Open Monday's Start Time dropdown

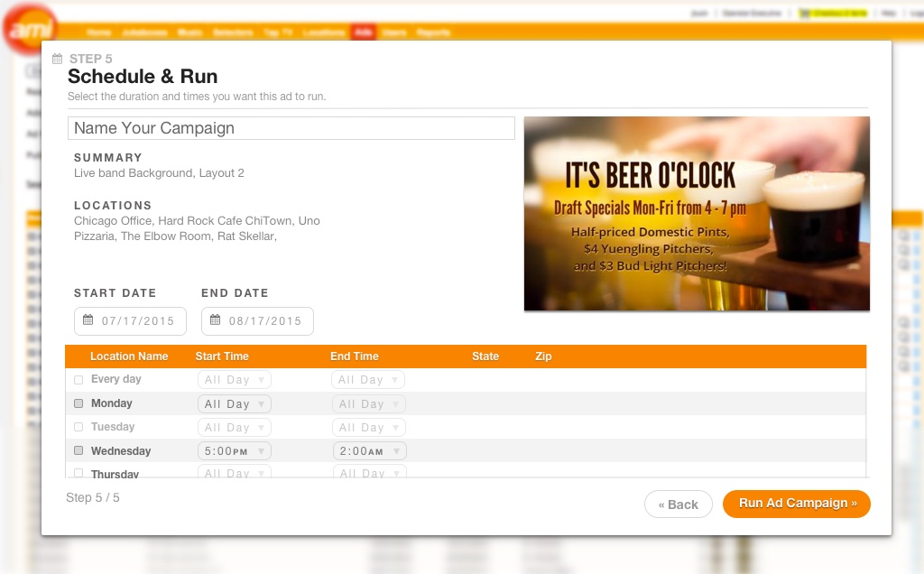tap(235, 404)
